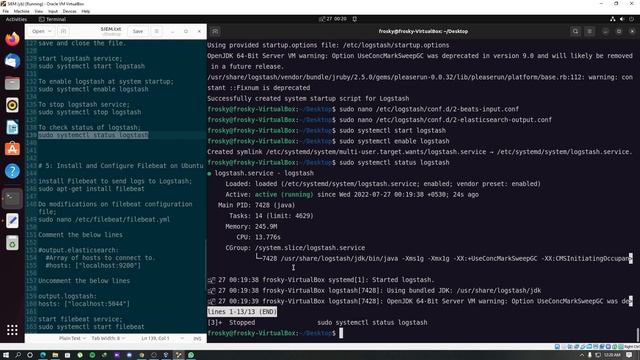Image resolution: width=640 pixels, height=360 pixels.
Task: Open the VirtualBox Help menu
Action: (x=86, y=11)
